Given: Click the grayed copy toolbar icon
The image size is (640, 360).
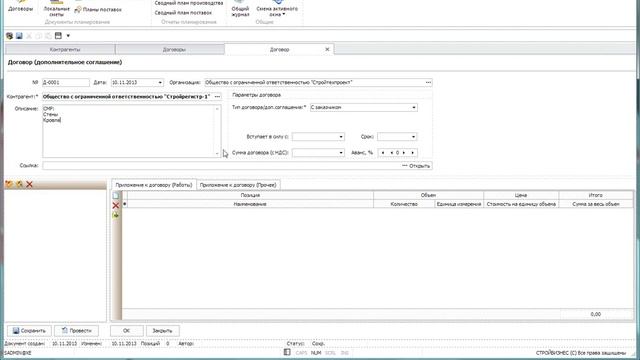Looking at the screenshot, I should pos(39,36).
